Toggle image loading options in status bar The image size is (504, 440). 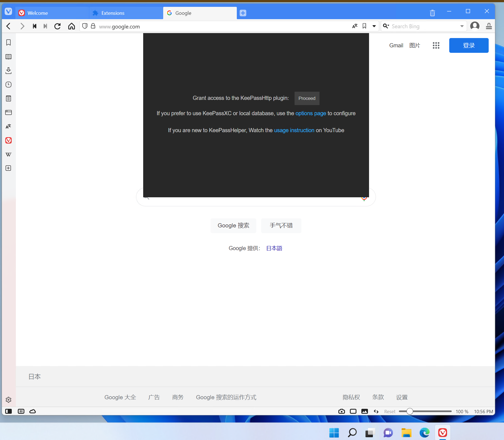point(365,411)
